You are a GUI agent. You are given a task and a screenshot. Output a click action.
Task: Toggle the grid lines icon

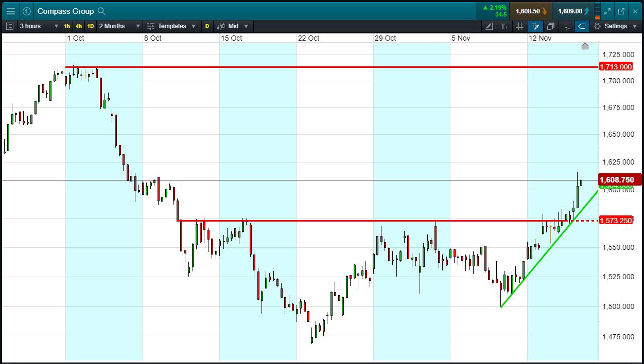520,26
